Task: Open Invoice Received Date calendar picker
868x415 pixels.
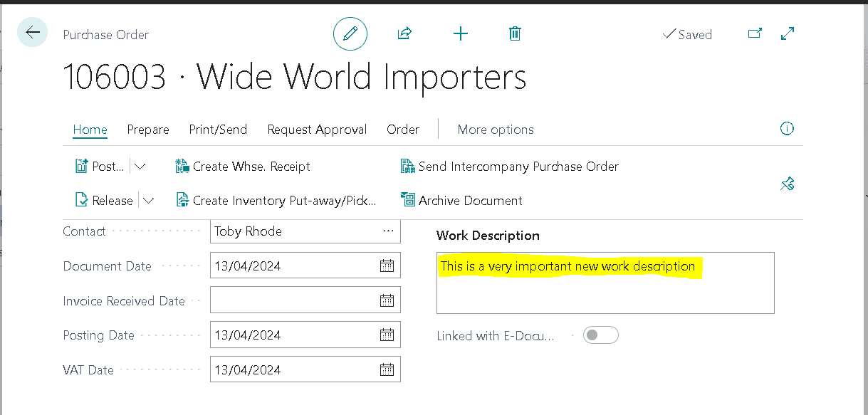Action: tap(387, 300)
